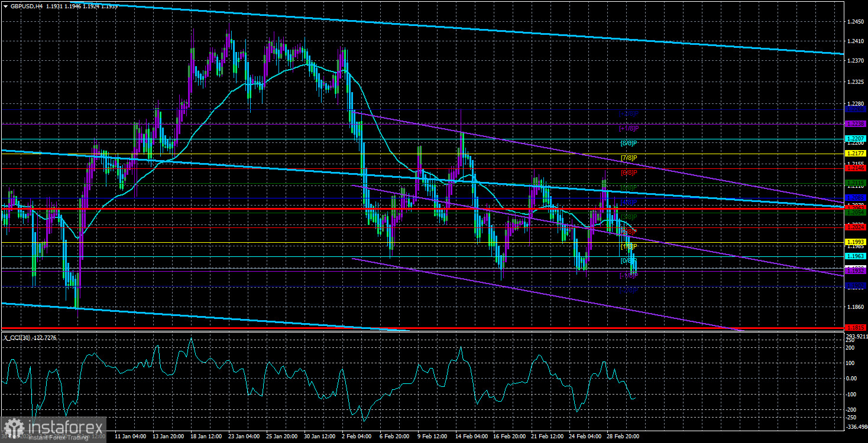Click the [7/8]P Murray level label
This screenshot has height=443, width=868.
click(629, 158)
